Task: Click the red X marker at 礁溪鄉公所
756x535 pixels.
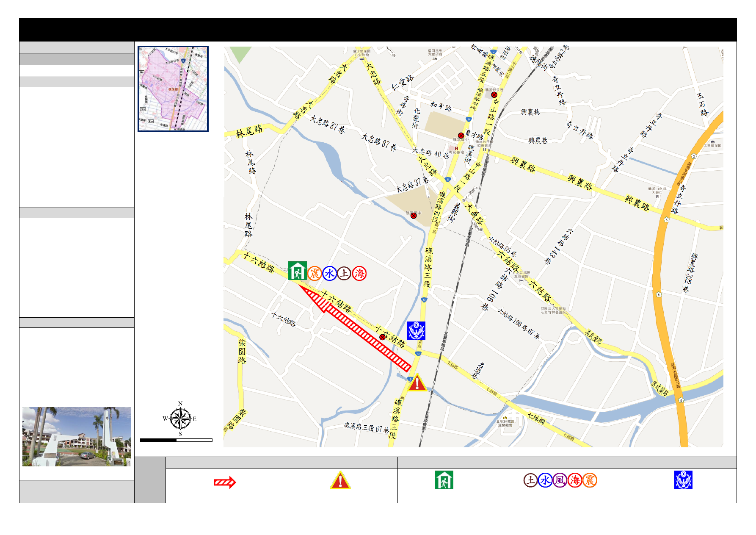Action: (x=494, y=95)
